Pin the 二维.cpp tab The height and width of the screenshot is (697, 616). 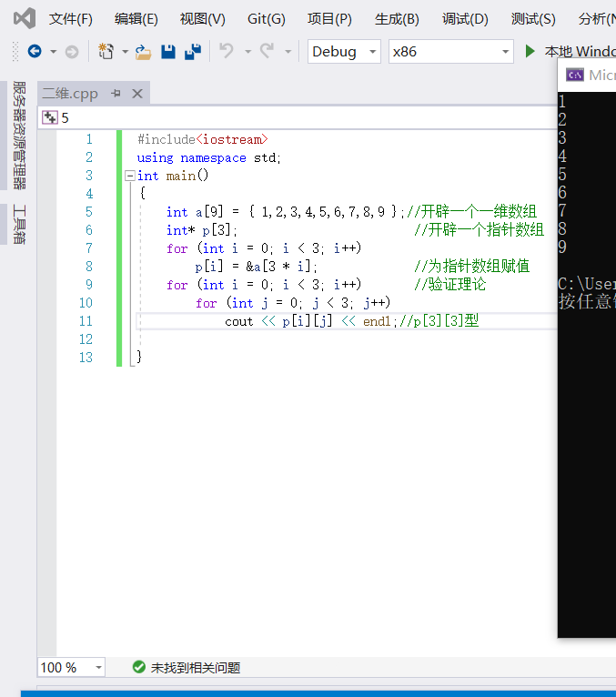pos(116,94)
